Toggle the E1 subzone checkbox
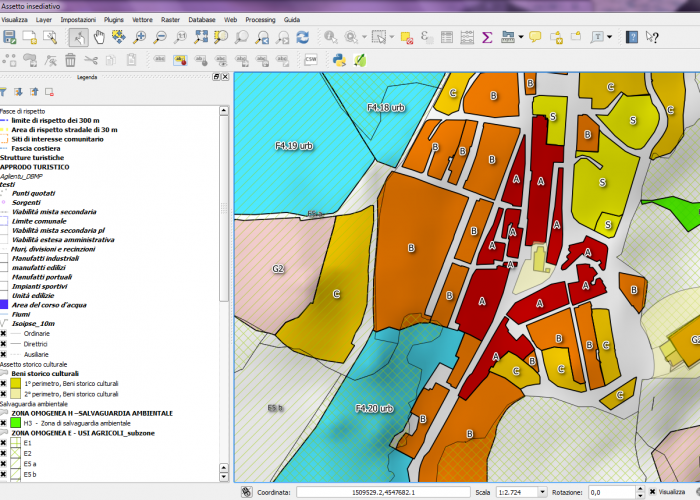Screen dimensions: 700x500 coord(3,443)
